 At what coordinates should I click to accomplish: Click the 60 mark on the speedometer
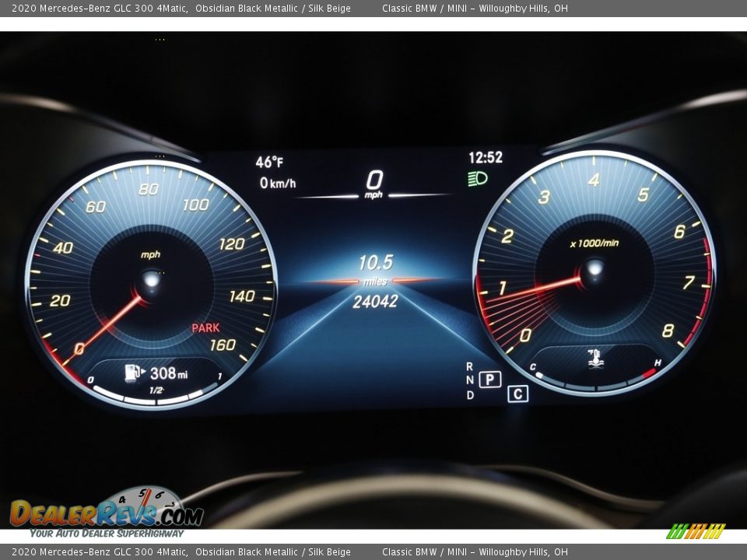(x=96, y=207)
